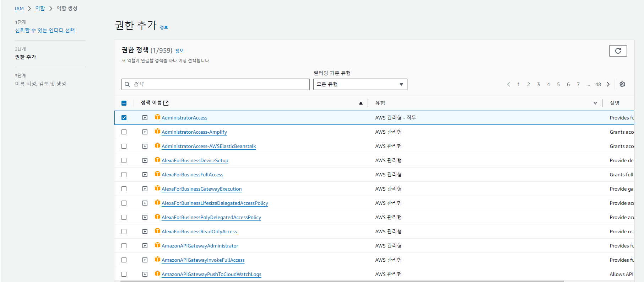The image size is (644, 282).
Task: Expand the AdministratorAccess-Amplify policy details
Action: click(145, 132)
